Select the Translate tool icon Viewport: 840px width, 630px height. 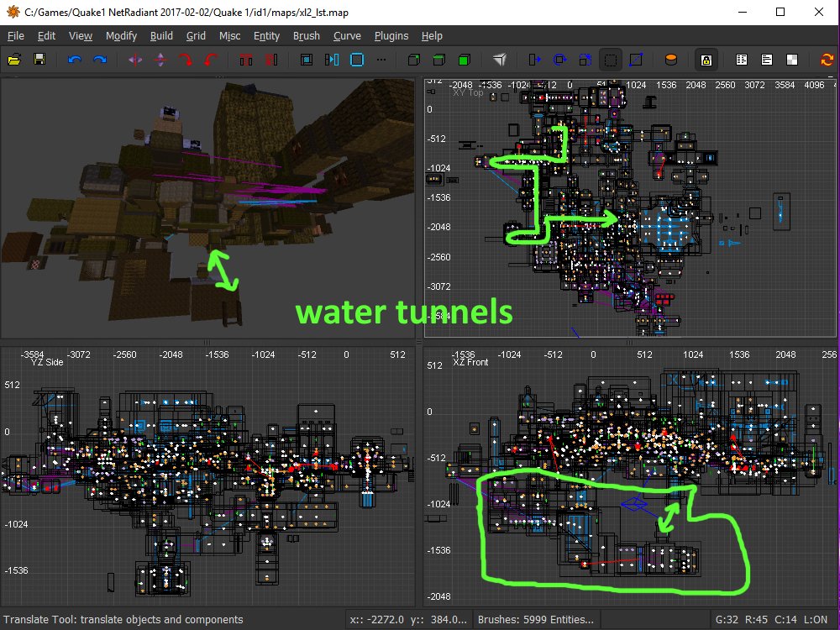pyautogui.click(x=534, y=60)
